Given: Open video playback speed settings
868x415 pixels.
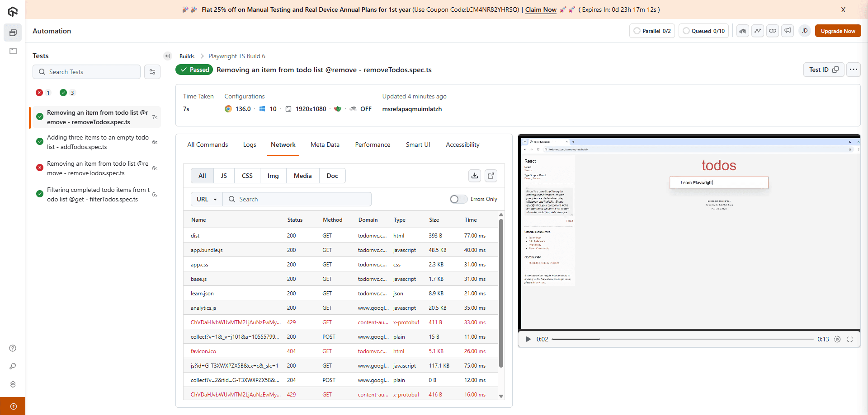Looking at the screenshot, I should [837, 339].
